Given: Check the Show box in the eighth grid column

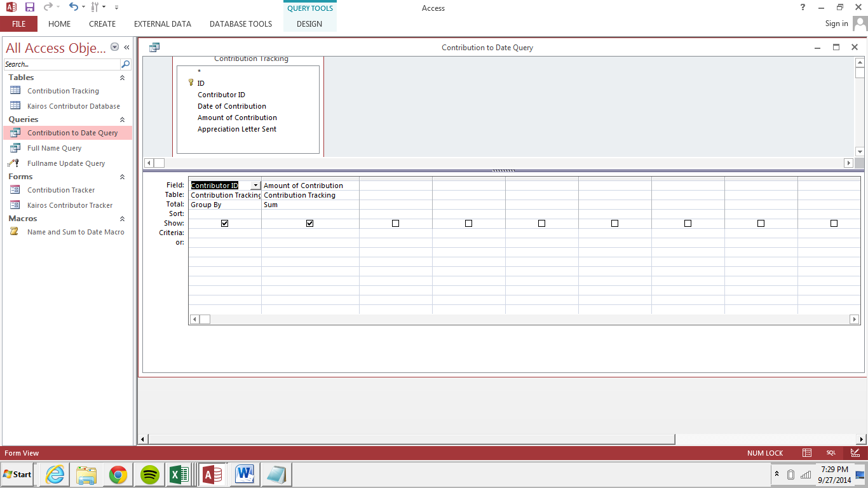Looking at the screenshot, I should pyautogui.click(x=761, y=224).
